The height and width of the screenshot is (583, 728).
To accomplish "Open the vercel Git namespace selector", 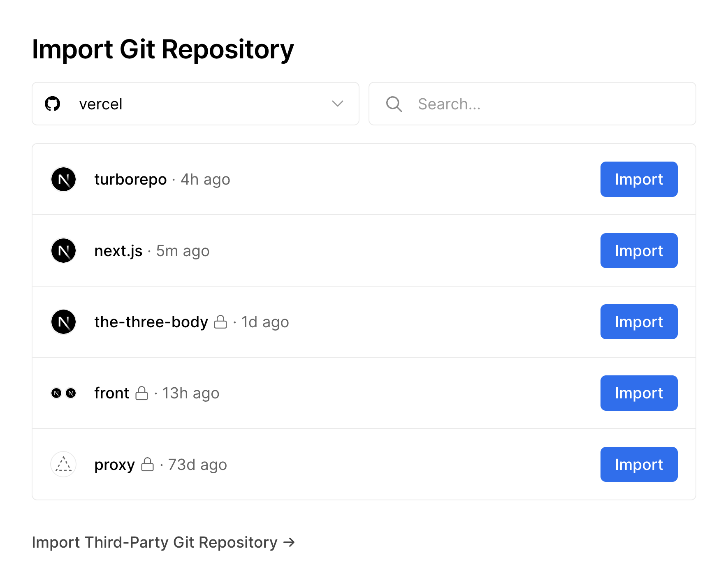I will (195, 104).
